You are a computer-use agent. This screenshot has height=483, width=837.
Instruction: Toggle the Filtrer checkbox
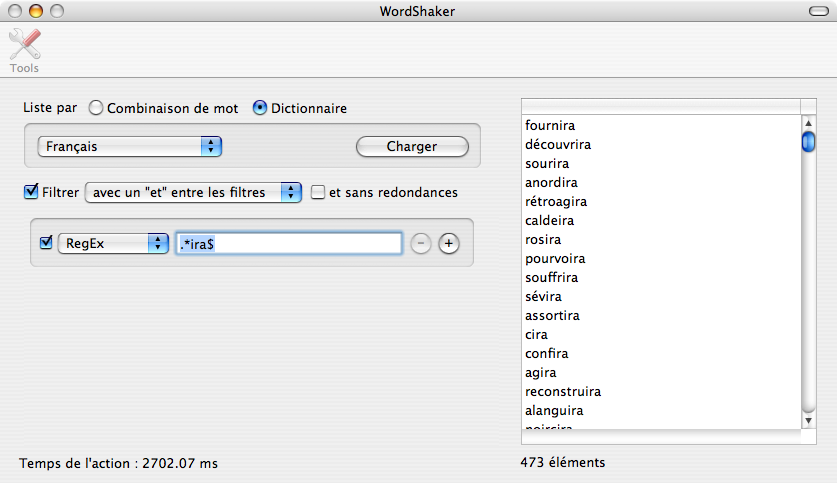pyautogui.click(x=31, y=192)
